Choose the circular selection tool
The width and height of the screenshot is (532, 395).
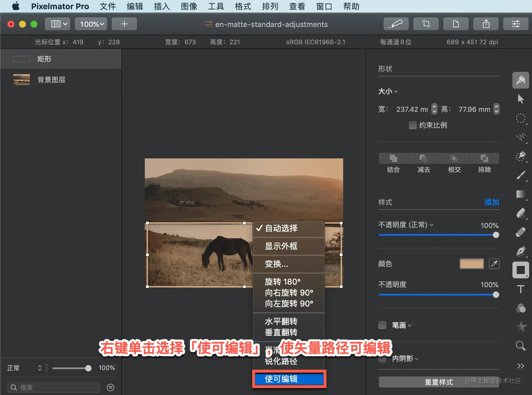pyautogui.click(x=521, y=118)
